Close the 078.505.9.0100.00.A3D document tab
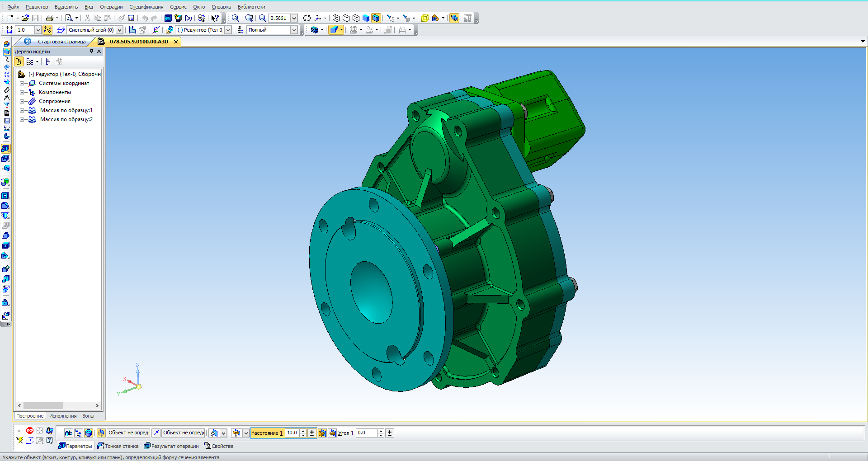 pos(176,42)
